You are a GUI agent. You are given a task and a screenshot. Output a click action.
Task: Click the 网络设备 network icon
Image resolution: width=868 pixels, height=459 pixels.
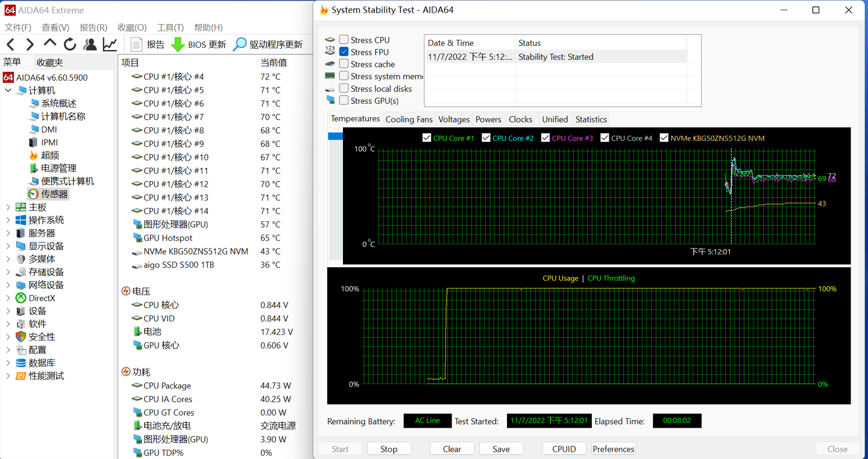[20, 285]
